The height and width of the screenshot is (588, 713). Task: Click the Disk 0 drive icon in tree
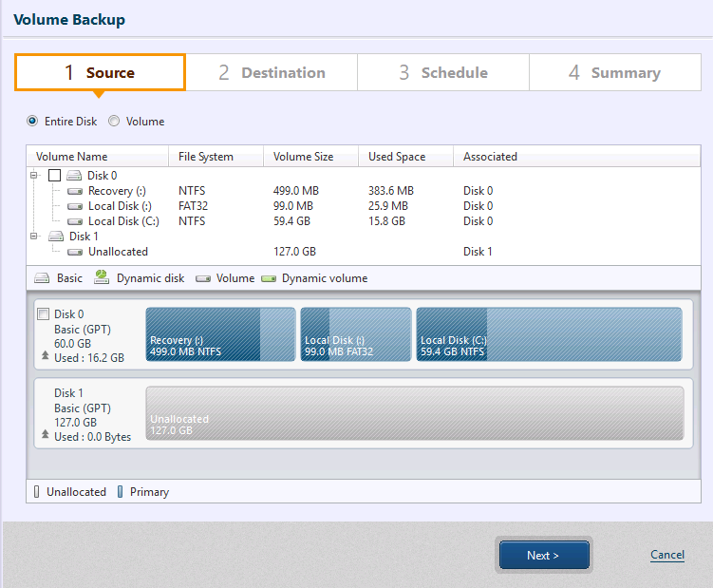point(74,176)
